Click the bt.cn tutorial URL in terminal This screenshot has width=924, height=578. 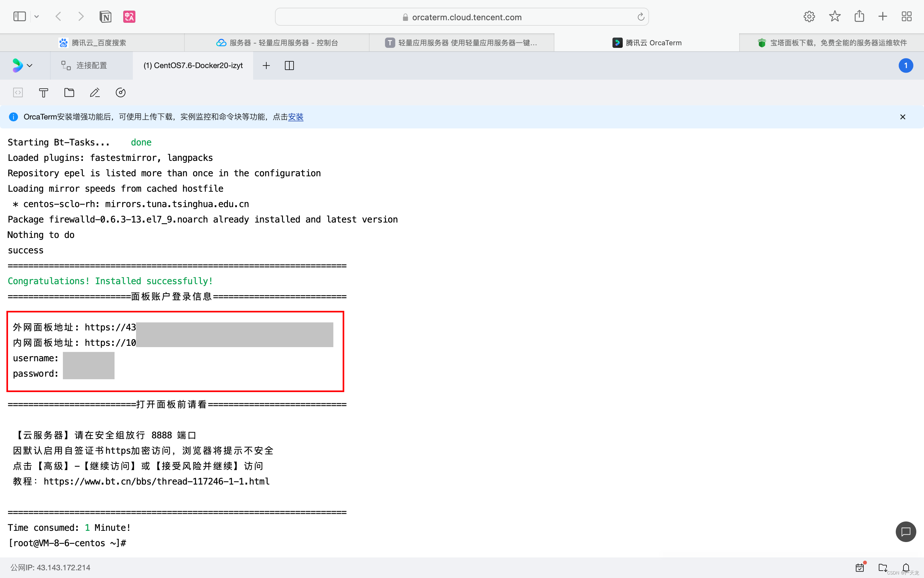(157, 481)
